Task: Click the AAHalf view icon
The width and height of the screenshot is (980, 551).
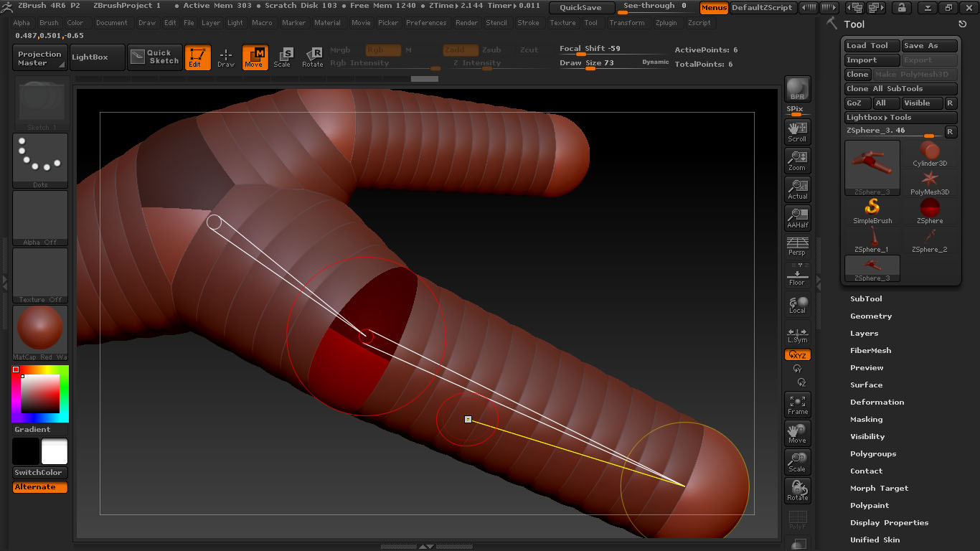Action: [x=797, y=217]
